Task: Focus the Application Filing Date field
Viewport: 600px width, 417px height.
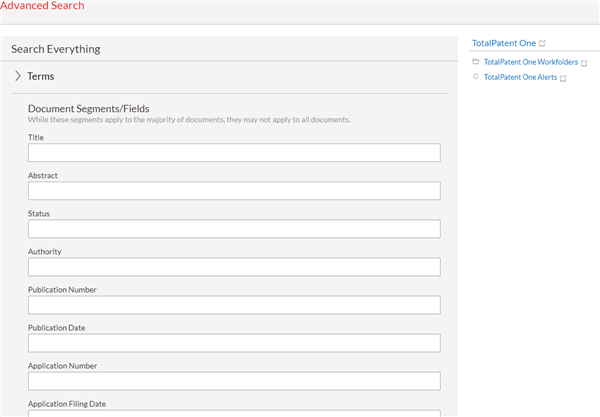Action: pos(234,414)
